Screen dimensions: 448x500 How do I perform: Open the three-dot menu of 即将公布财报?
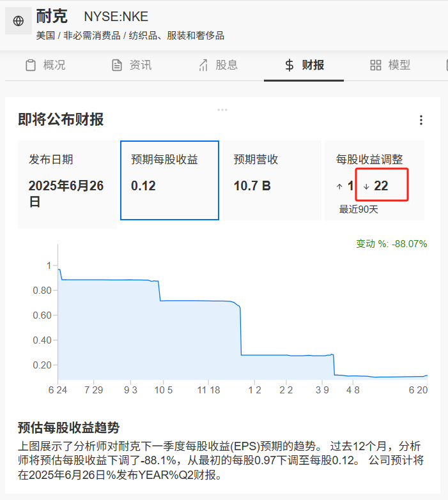pyautogui.click(x=421, y=120)
